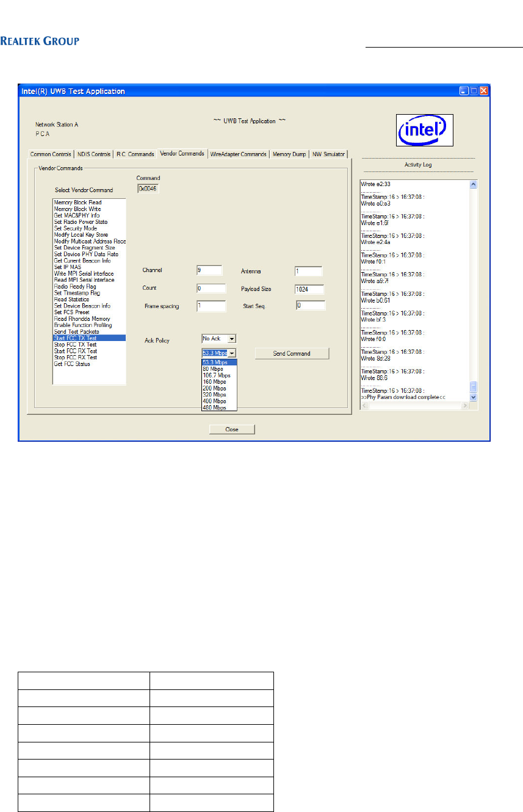Pick 400 Mbps data rate option
The height and width of the screenshot is (812, 523).
[x=219, y=401]
